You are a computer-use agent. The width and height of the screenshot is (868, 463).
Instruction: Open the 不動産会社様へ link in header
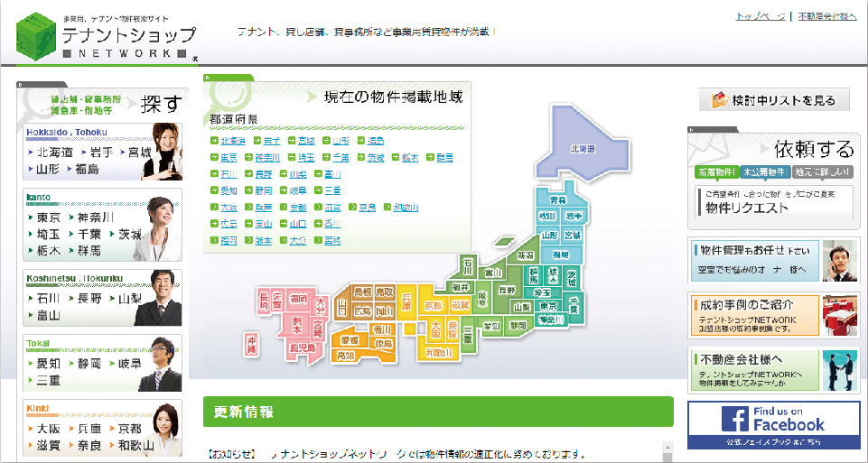coord(827,17)
